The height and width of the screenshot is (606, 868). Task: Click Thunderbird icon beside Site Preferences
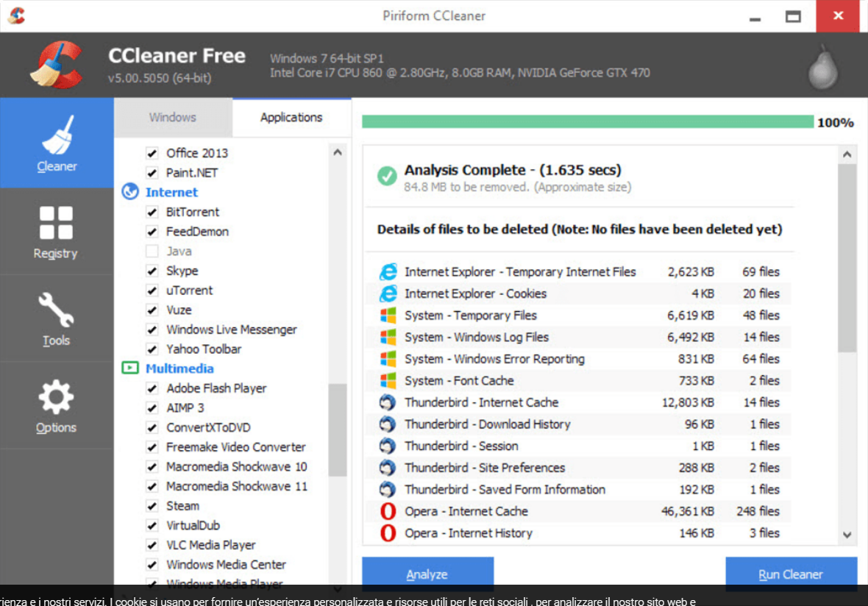point(388,468)
